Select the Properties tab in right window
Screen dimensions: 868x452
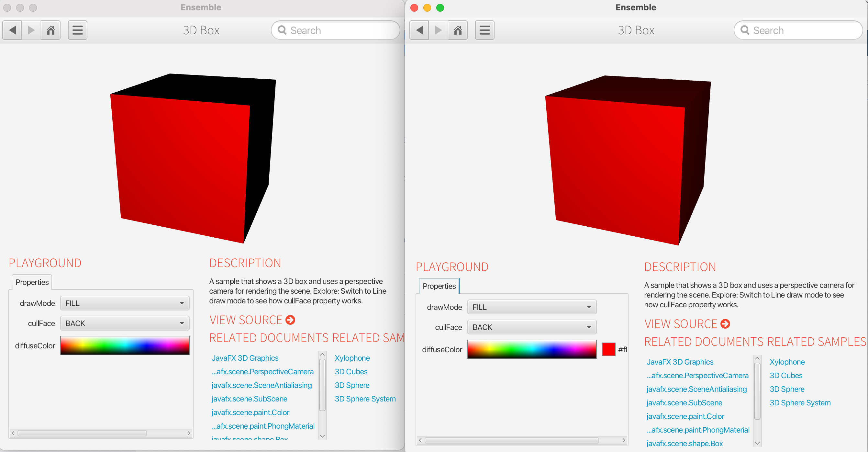tap(439, 286)
